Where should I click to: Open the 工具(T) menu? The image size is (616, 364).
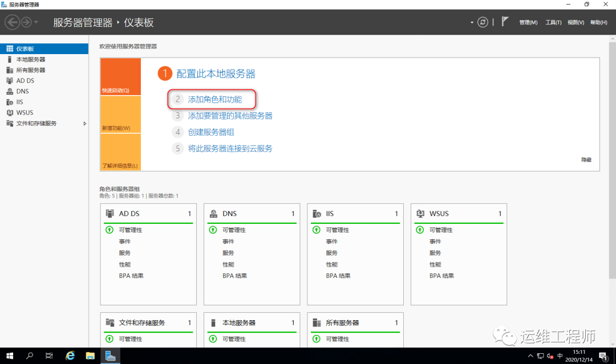pyautogui.click(x=553, y=22)
